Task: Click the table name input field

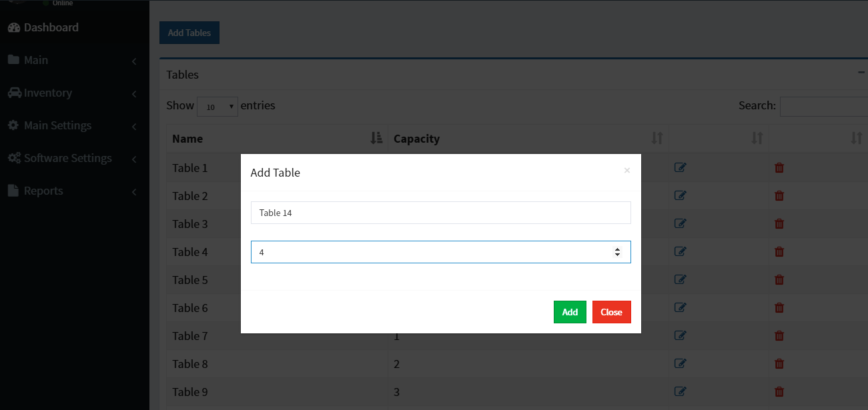Action: 440,213
